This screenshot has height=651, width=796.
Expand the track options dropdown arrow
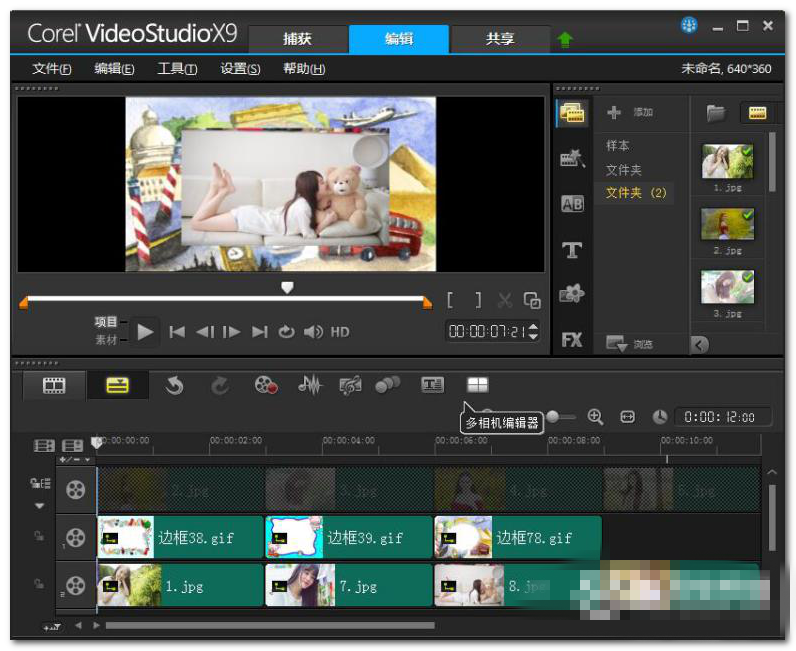40,506
